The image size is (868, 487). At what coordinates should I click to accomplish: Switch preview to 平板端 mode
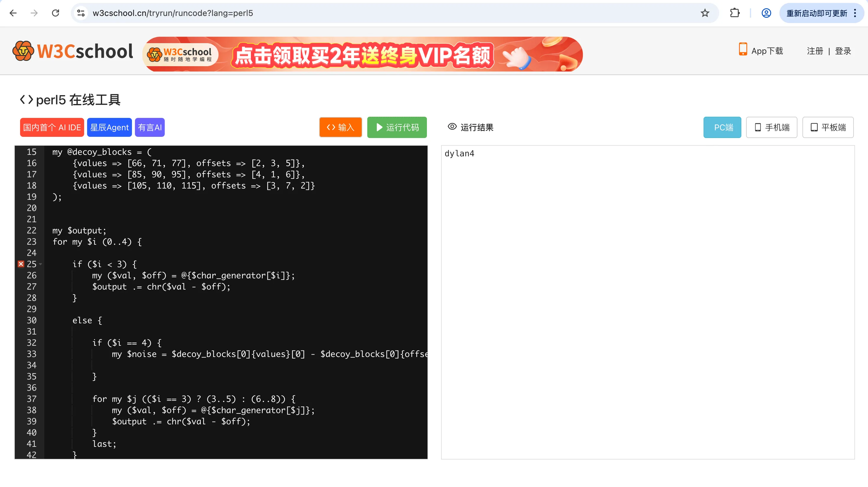pyautogui.click(x=828, y=127)
